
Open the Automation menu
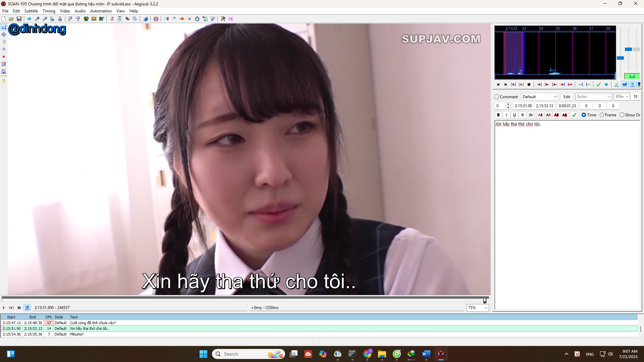pos(101,11)
